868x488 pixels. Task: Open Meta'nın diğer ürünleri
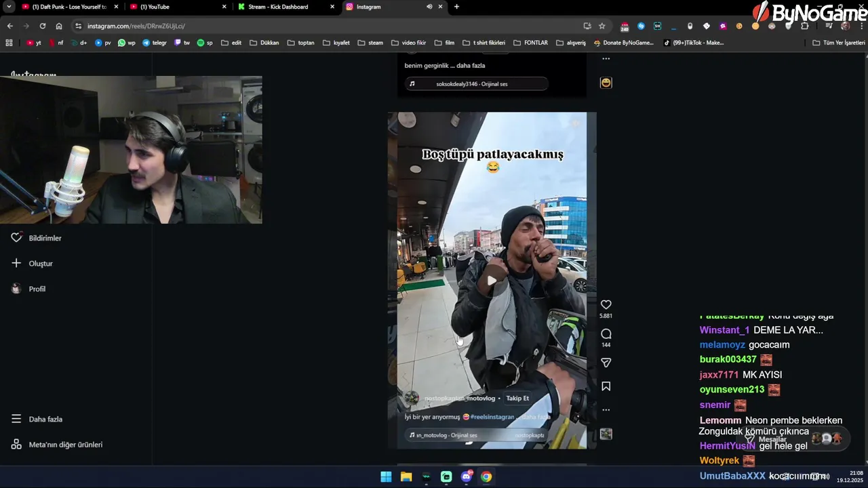pyautogui.click(x=57, y=445)
